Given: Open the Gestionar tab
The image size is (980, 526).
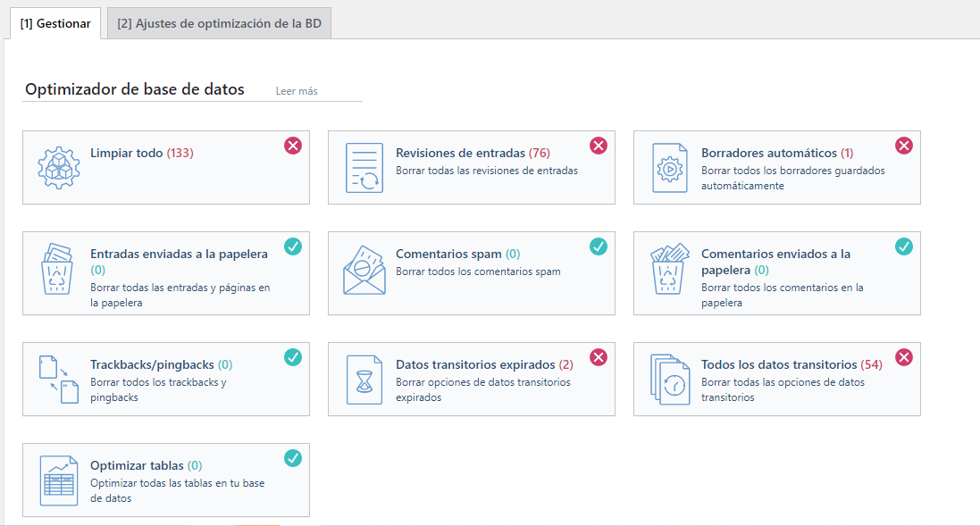Looking at the screenshot, I should tap(54, 23).
